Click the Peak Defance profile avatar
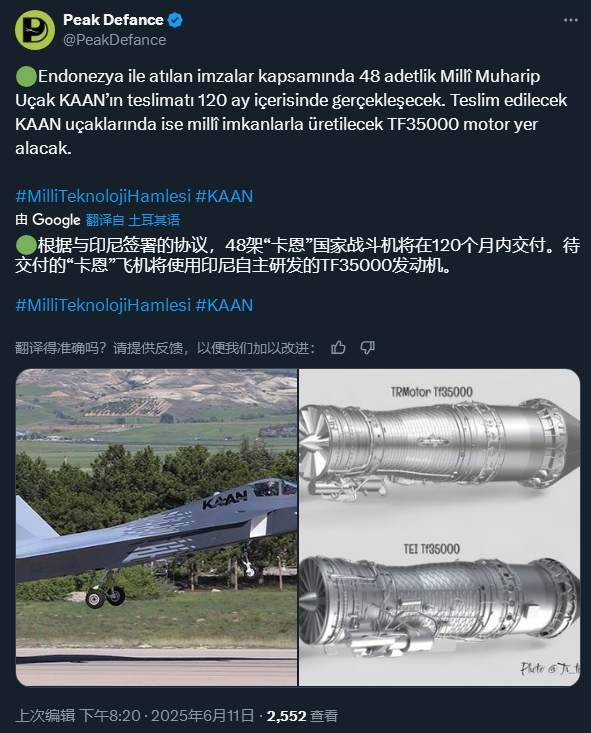The width and height of the screenshot is (591, 733). click(x=35, y=29)
